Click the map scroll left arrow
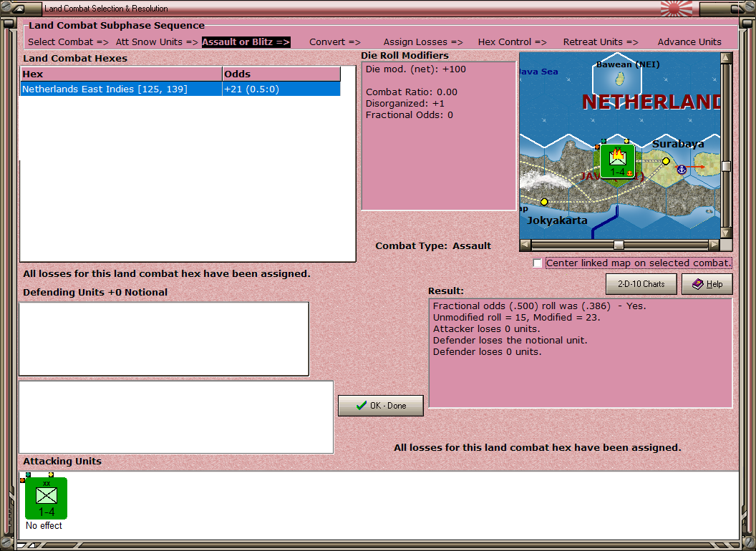The image size is (756, 551). point(525,245)
